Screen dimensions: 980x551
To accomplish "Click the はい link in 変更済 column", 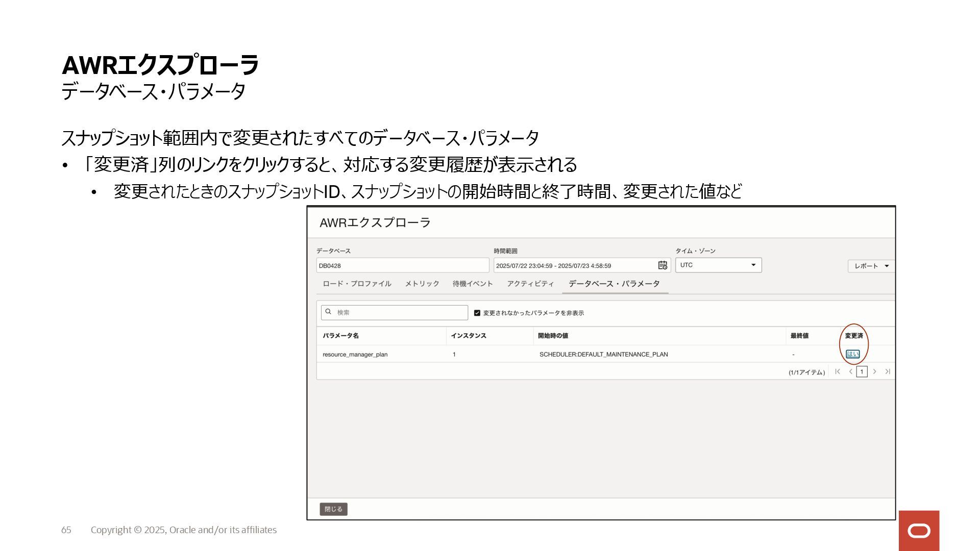I will 852,354.
